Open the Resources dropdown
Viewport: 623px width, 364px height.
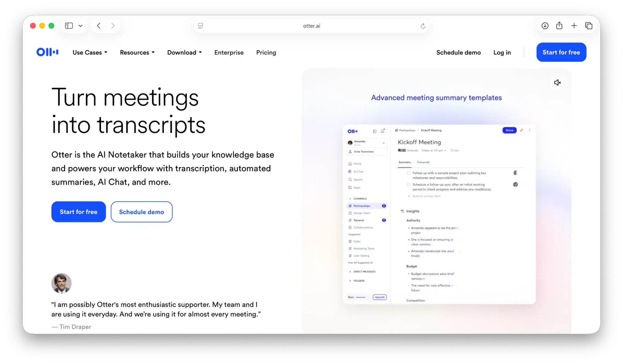[137, 52]
